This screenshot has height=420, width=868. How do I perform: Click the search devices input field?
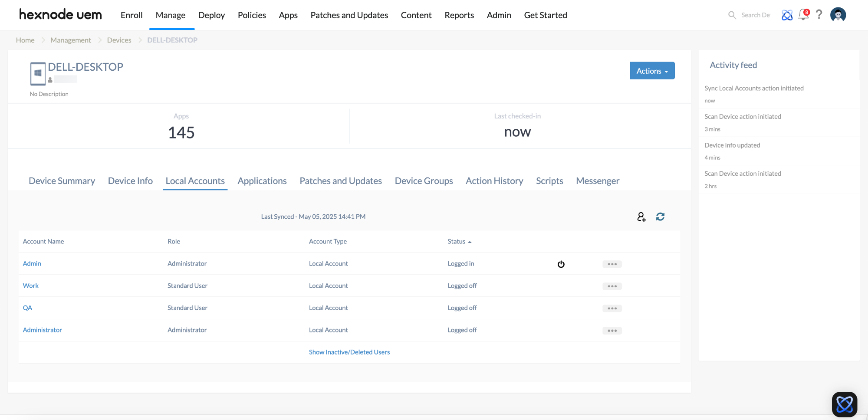pyautogui.click(x=755, y=15)
